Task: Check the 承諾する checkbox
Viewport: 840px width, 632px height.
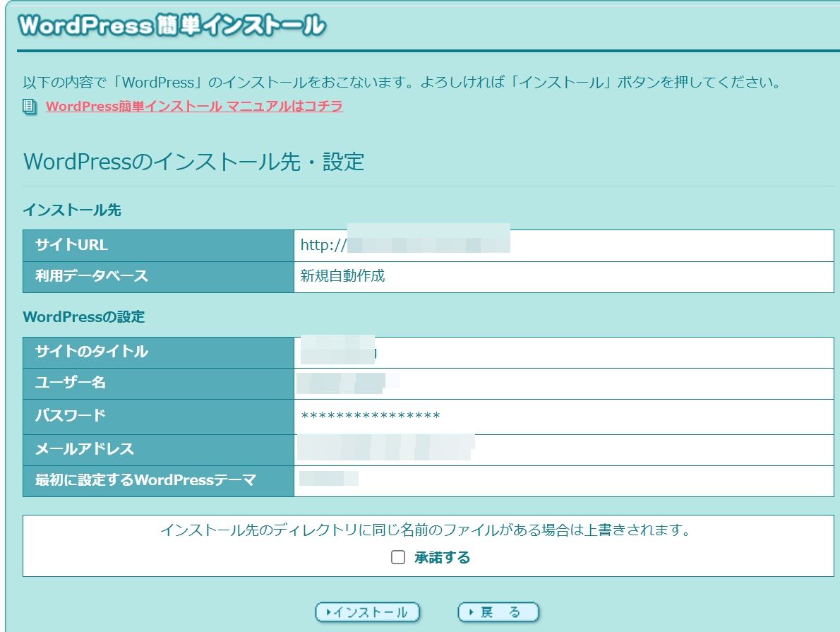Action: point(398,557)
